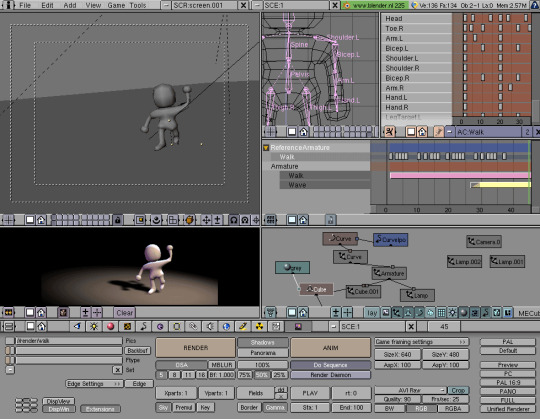Open the Game menu
This screenshot has width=540, height=419.
(116, 5)
